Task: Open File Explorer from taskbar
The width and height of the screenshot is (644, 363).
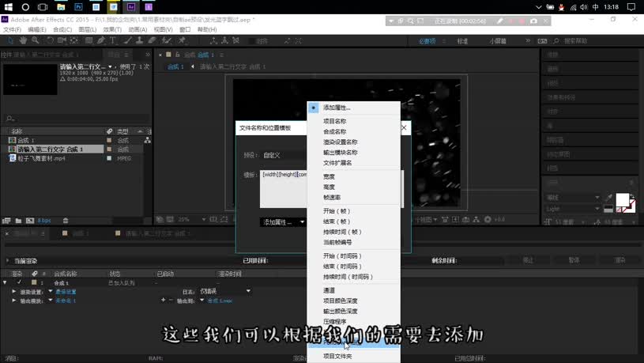Action: (61, 7)
